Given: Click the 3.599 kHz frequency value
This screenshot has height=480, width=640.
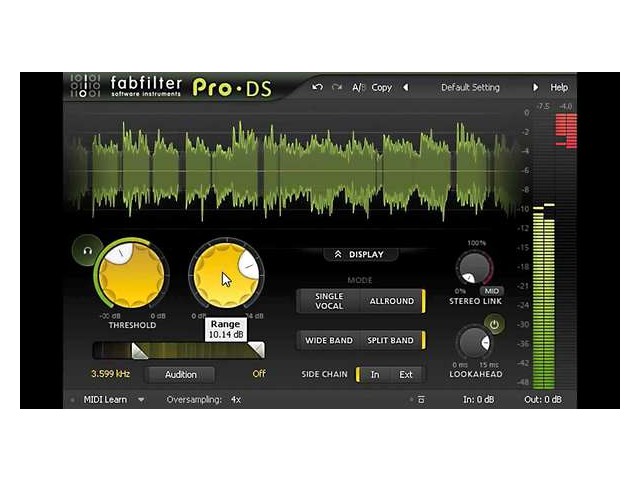Looking at the screenshot, I should (110, 374).
